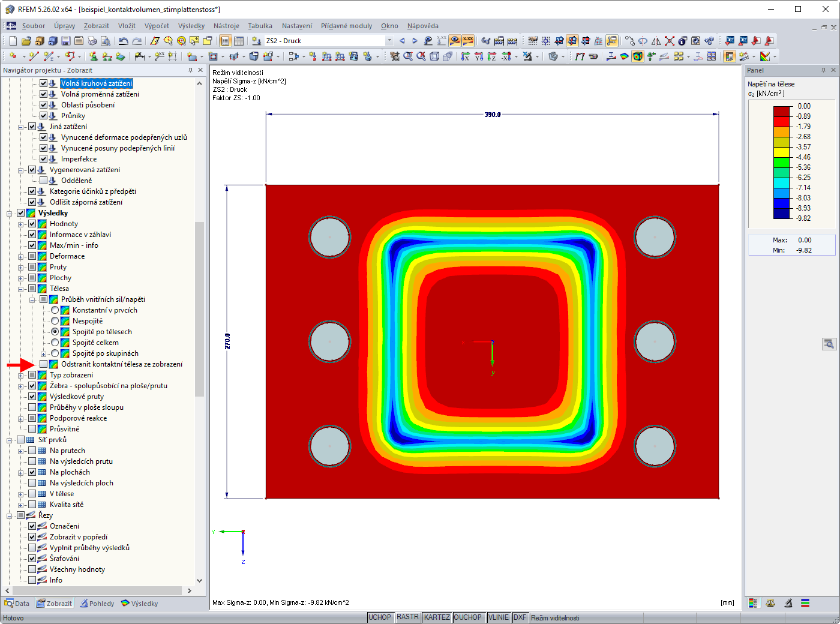The image size is (840, 624).
Task: Open the Výpočet menu
Action: click(157, 26)
